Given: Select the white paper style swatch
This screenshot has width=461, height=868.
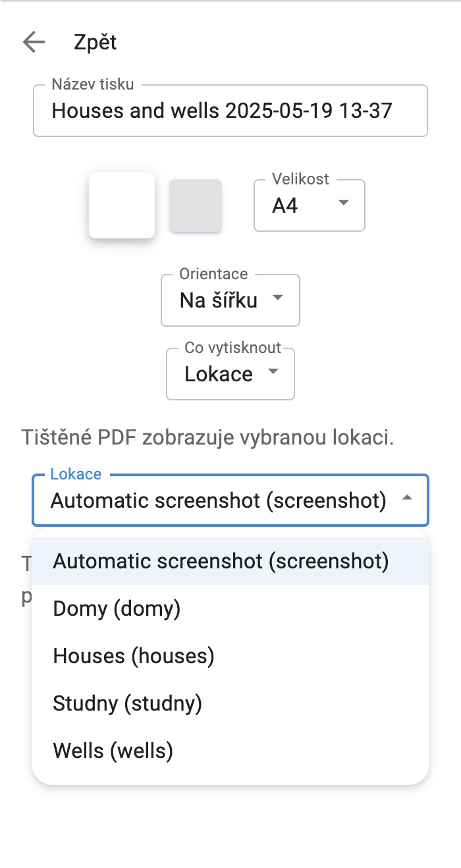Looking at the screenshot, I should tap(121, 205).
